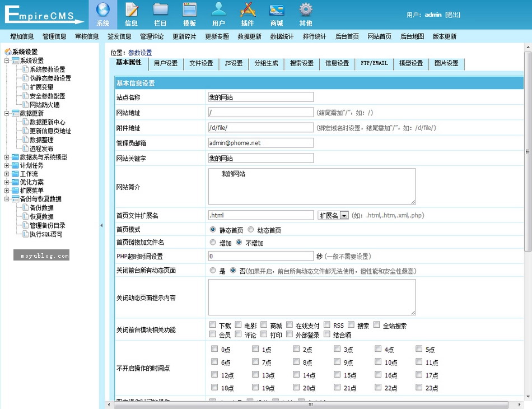Viewport: 532px width, 409px height.
Task: Open the 模板 template icon
Action: point(189,10)
